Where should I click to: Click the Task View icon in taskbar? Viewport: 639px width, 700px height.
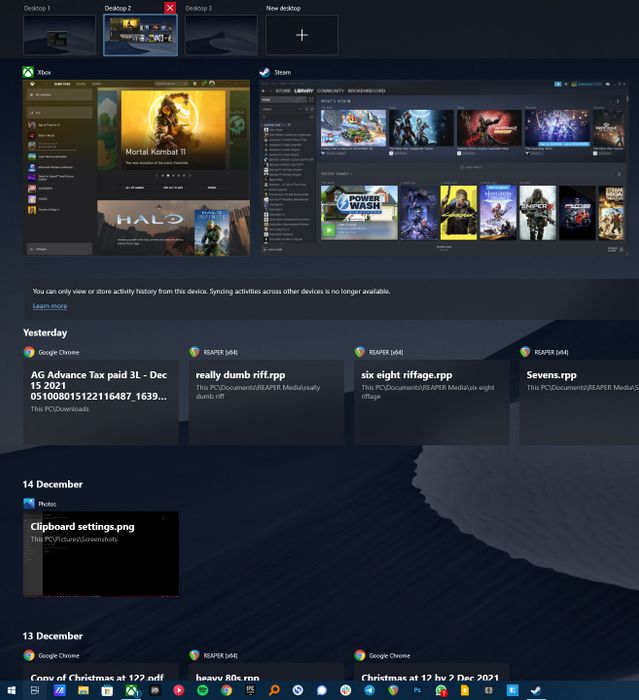point(35,690)
